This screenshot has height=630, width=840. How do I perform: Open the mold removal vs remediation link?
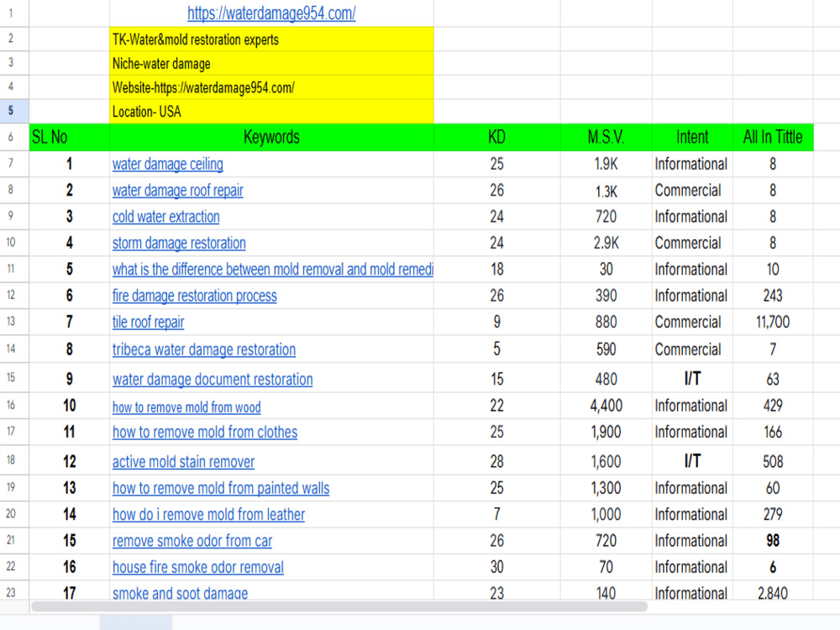pyautogui.click(x=273, y=269)
